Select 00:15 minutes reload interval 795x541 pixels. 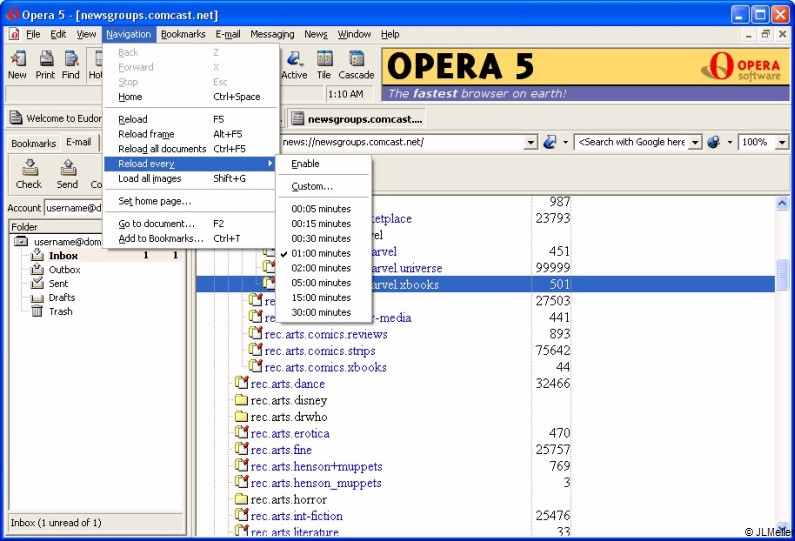click(323, 223)
